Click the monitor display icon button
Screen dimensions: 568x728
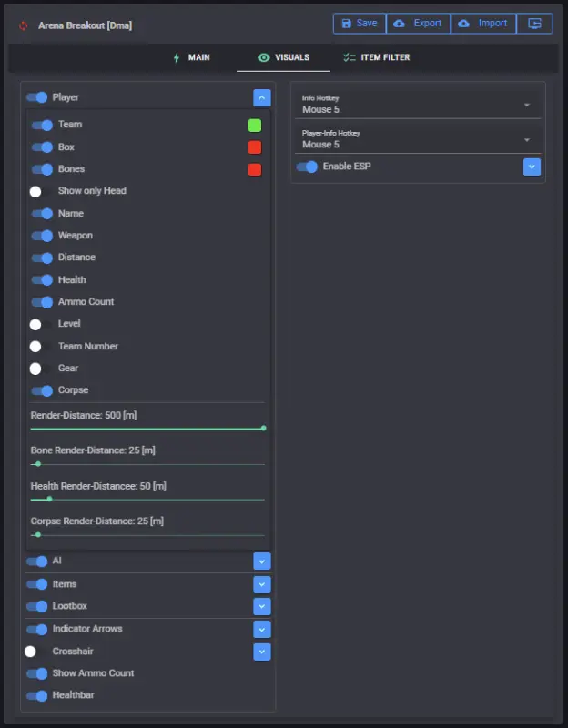tap(534, 24)
